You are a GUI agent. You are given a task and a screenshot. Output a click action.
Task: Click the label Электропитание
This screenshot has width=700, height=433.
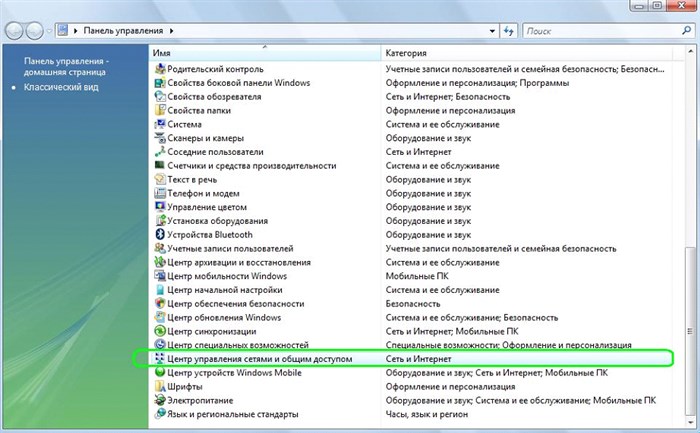click(x=200, y=400)
